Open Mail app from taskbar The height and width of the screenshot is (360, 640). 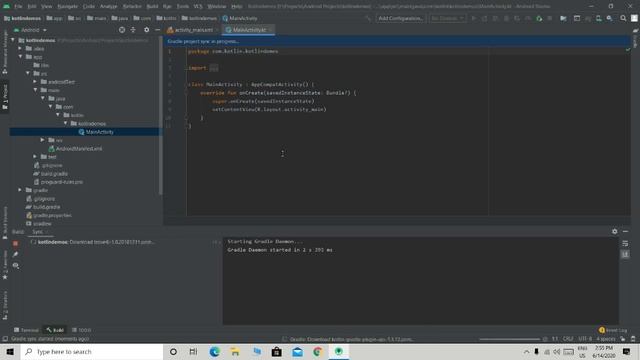click(x=297, y=351)
